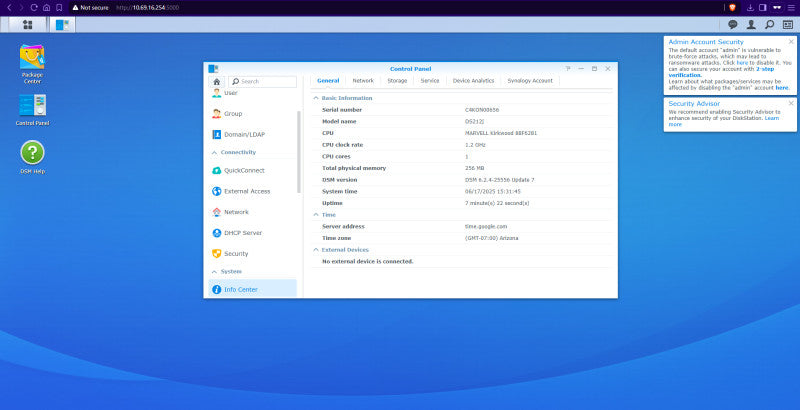The height and width of the screenshot is (410, 800).
Task: Open Security settings in sidebar
Action: [252, 253]
